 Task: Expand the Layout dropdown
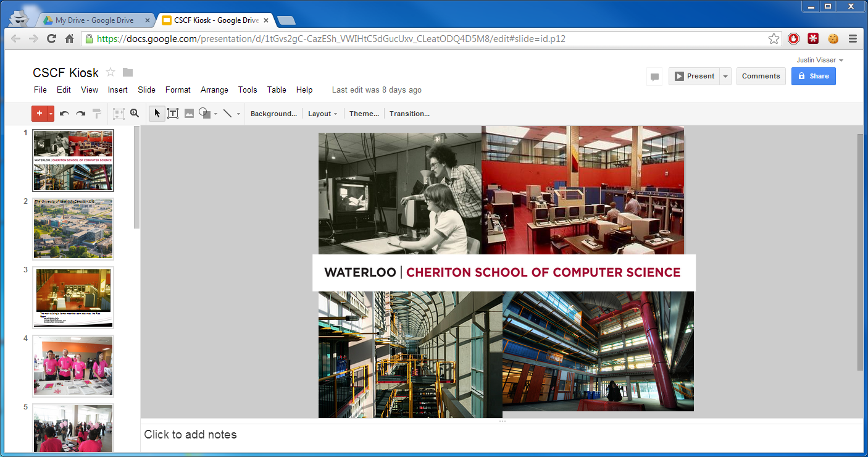(x=323, y=114)
